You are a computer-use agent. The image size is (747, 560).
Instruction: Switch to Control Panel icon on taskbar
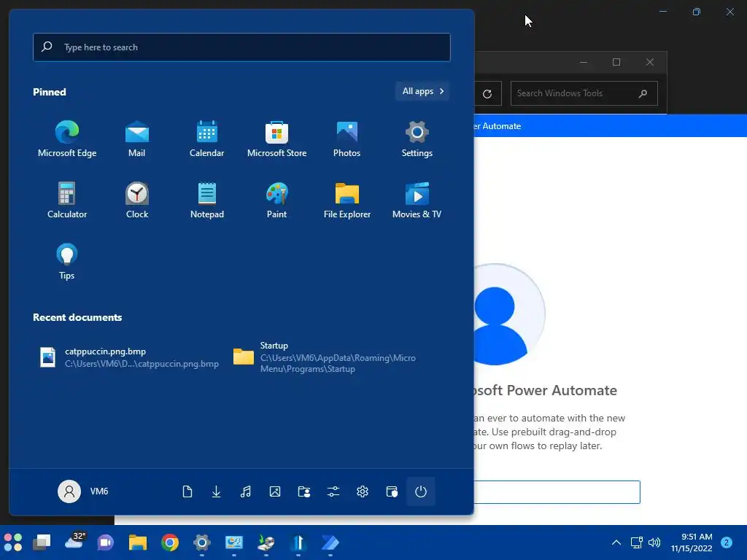pos(234,542)
